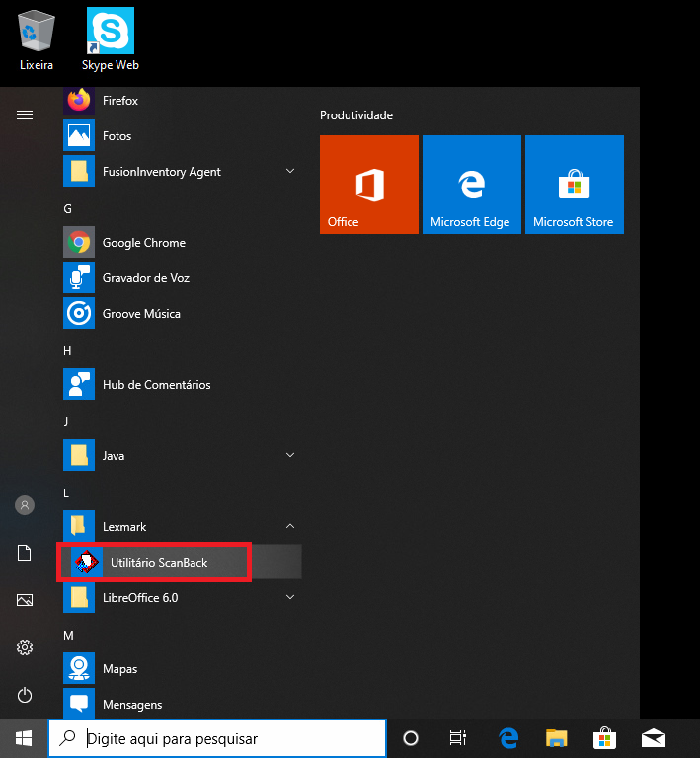Expand LibreOffice 6.0 folder chevron
Image resolution: width=700 pixels, height=758 pixels.
290,597
